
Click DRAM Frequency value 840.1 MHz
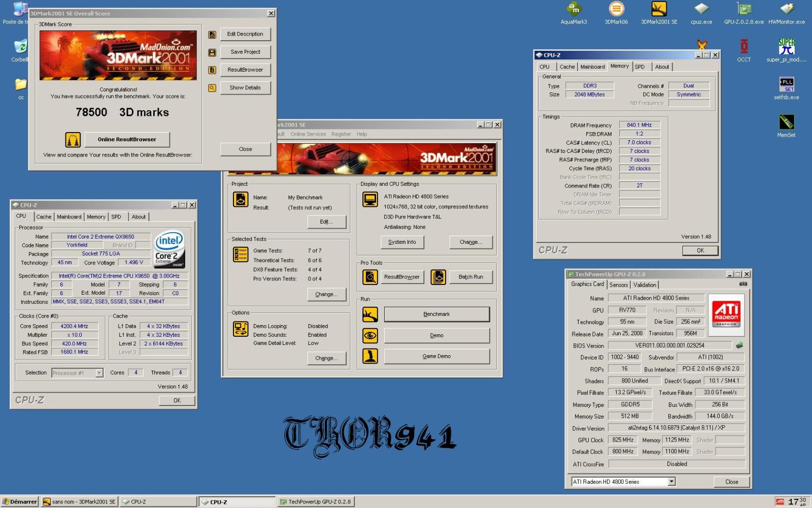click(639, 125)
